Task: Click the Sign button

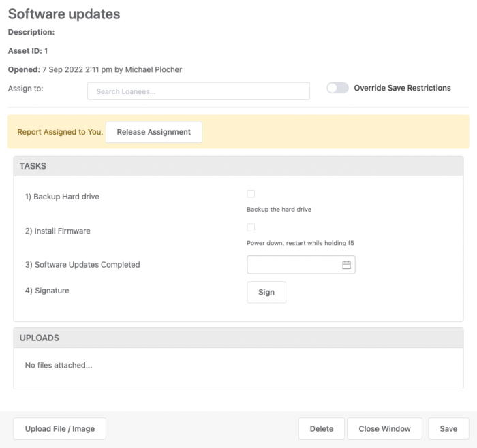Action: tap(266, 292)
